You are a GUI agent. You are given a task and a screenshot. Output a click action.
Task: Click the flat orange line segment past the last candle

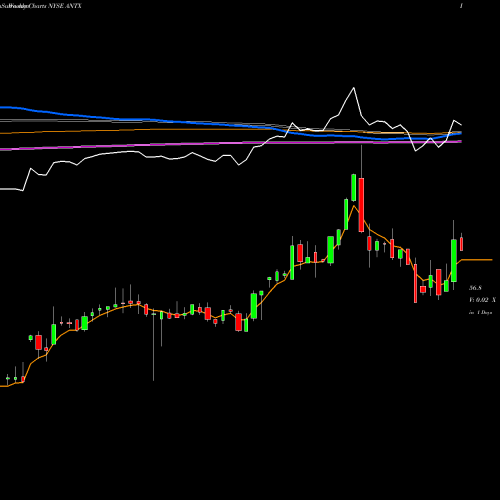point(477,259)
